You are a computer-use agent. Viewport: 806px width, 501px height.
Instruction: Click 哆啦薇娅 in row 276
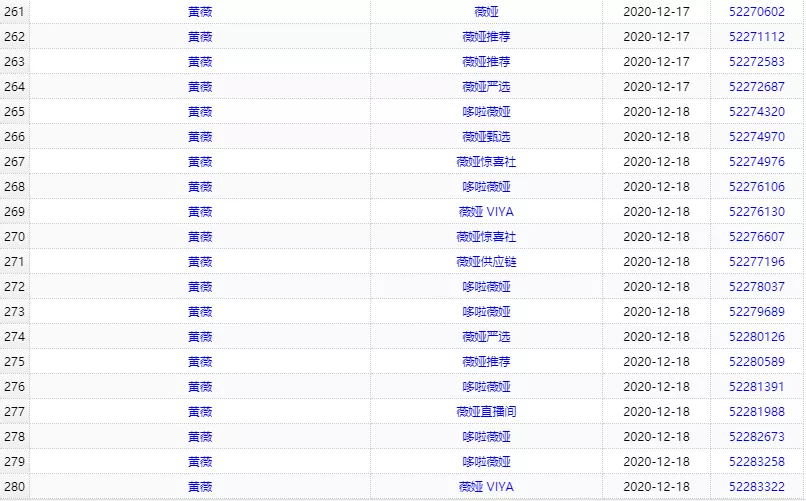486,386
